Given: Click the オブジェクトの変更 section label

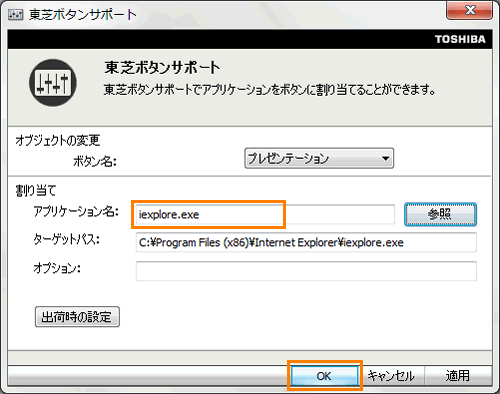Looking at the screenshot, I should pyautogui.click(x=58, y=140).
